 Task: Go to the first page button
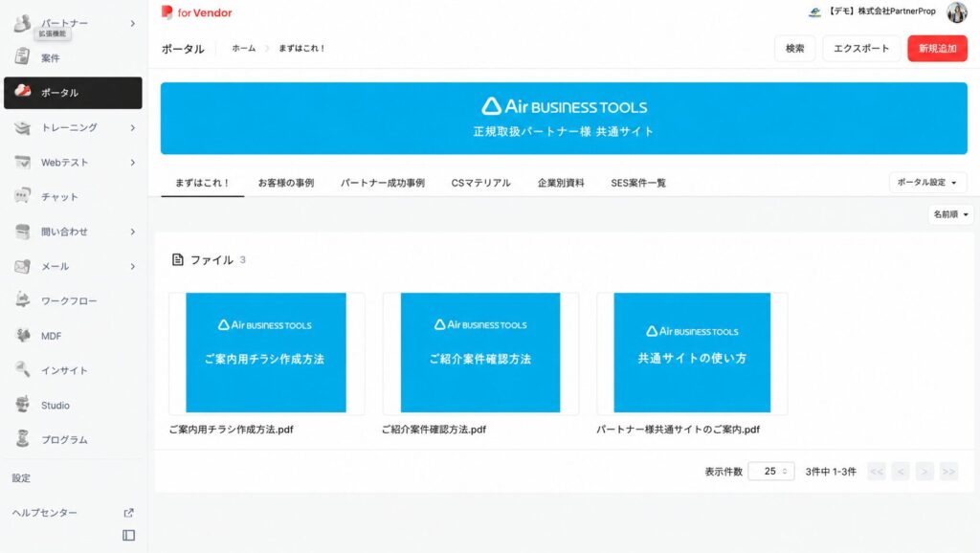pyautogui.click(x=877, y=471)
